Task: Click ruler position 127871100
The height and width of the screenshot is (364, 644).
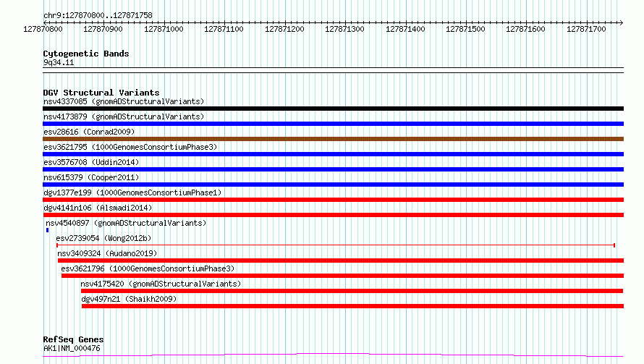Action: pyautogui.click(x=224, y=29)
